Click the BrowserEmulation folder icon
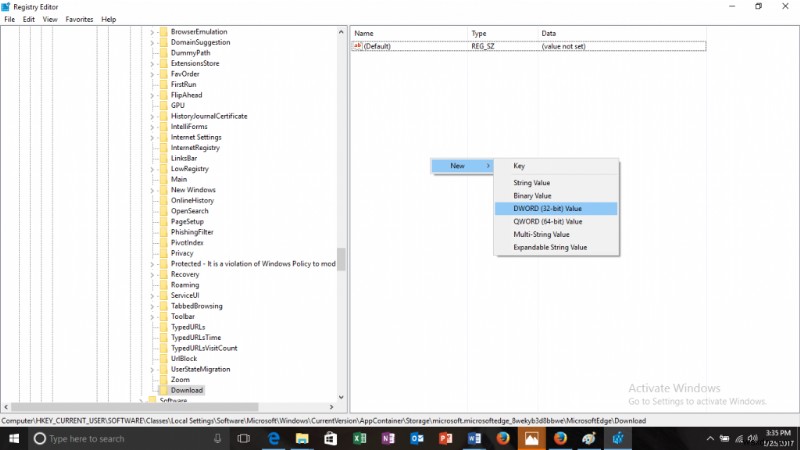Image resolution: width=800 pixels, height=450 pixels. click(x=163, y=32)
